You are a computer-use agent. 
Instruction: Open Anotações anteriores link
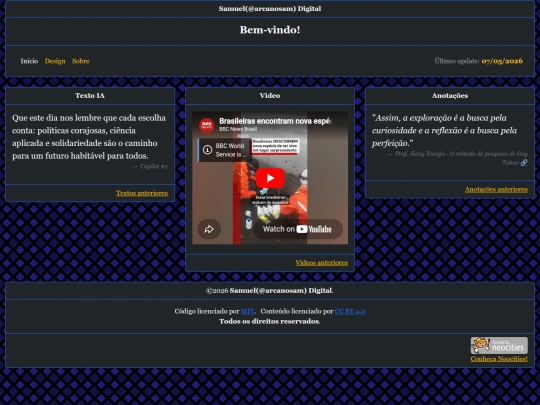click(x=496, y=189)
